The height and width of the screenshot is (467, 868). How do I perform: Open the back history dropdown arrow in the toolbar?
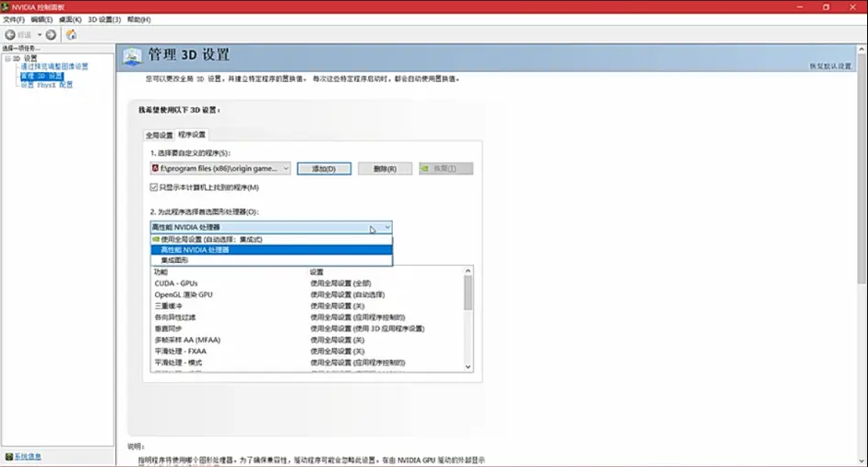pos(40,35)
